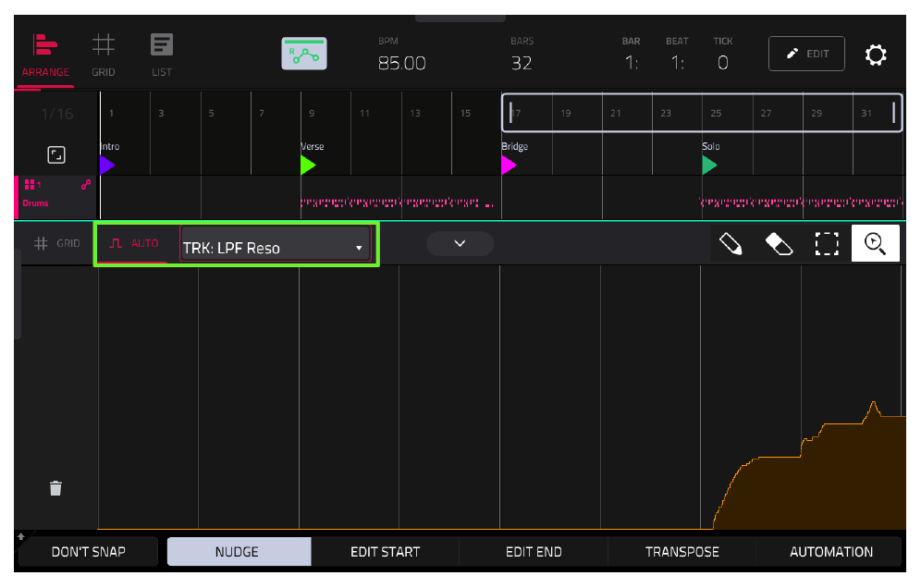Screen dimensions: 921x588
Task: Open the Grid view tab in the top bar
Action: (104, 55)
